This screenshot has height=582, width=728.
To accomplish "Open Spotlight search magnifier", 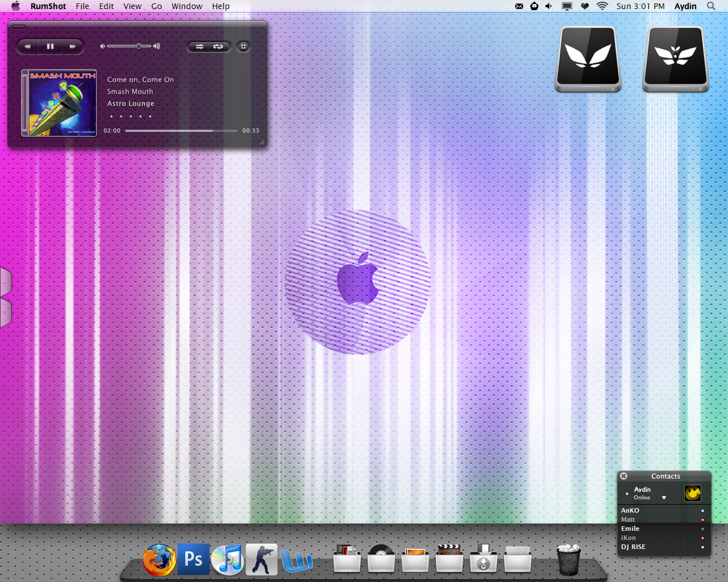I will [711, 6].
